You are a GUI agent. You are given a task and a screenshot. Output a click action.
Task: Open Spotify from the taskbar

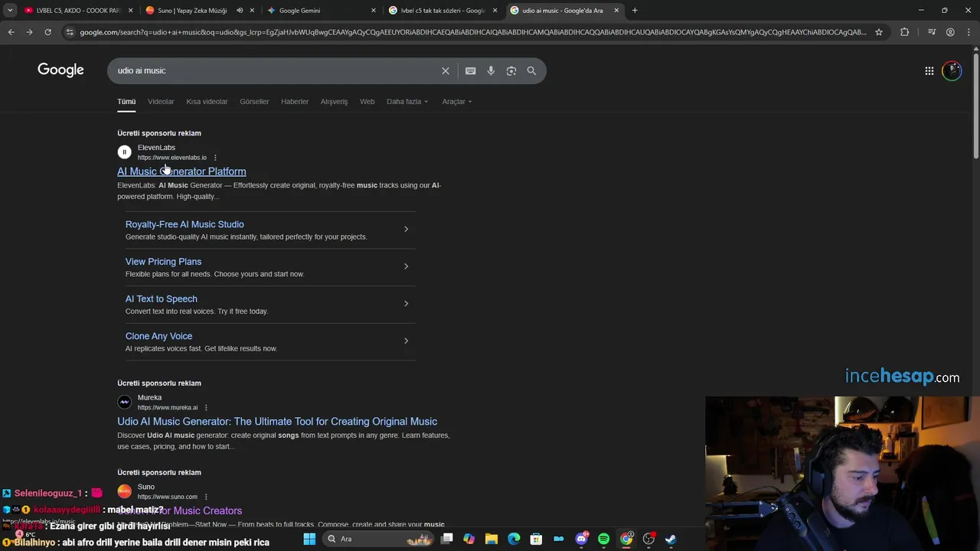(x=603, y=539)
